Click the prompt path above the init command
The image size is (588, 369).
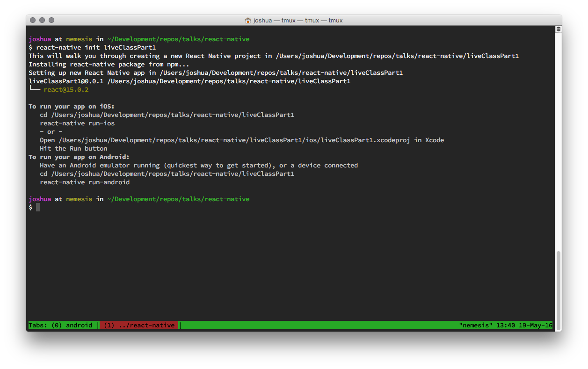(178, 39)
